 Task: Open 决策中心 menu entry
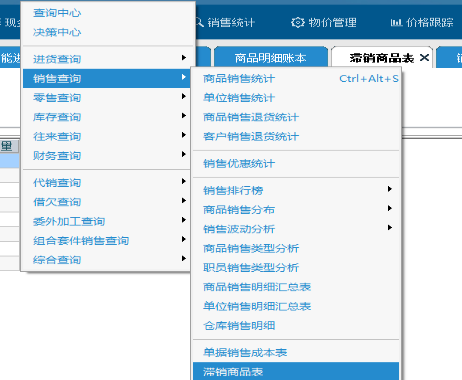coord(108,32)
